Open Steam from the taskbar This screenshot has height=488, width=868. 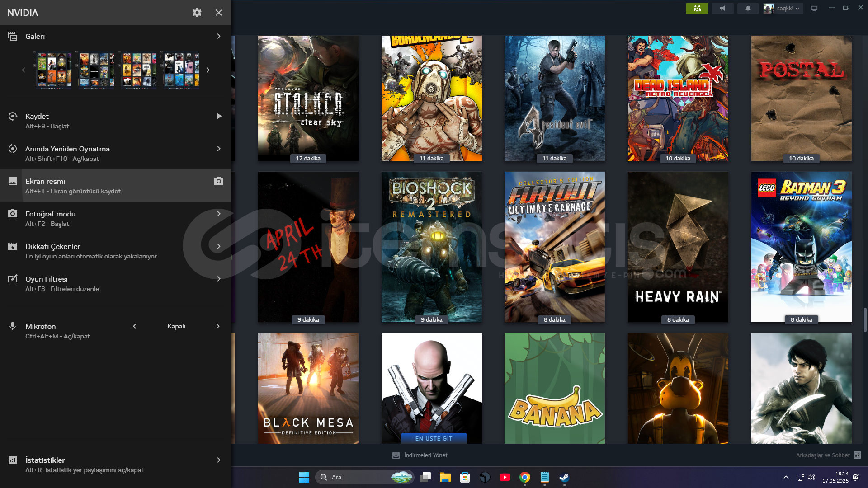point(564,477)
